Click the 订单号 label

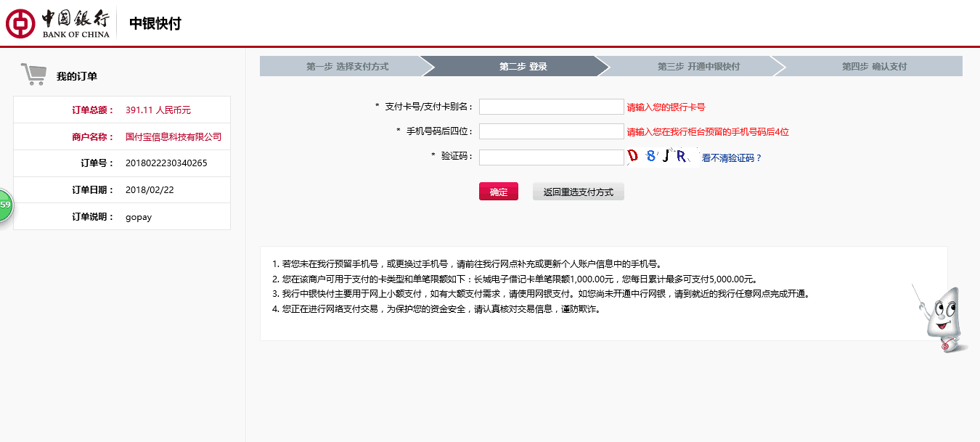click(97, 163)
